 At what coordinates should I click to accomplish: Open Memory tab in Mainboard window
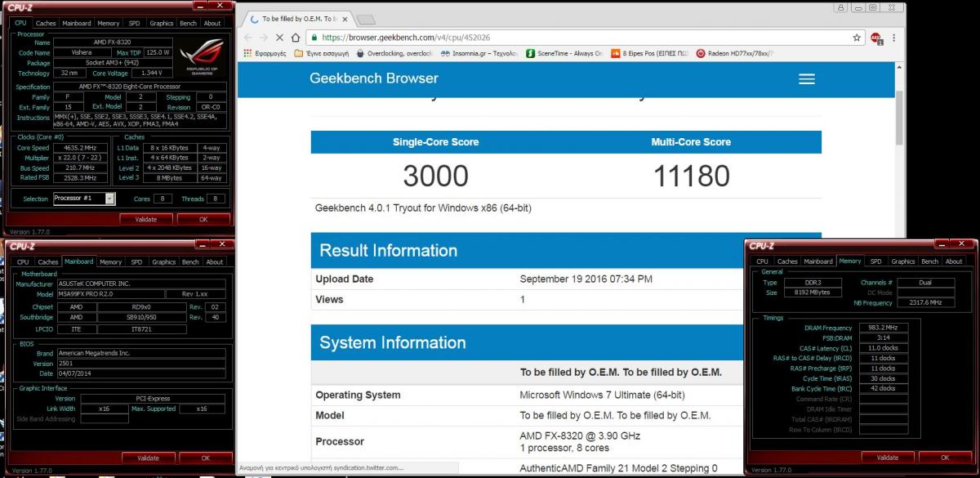pos(110,262)
